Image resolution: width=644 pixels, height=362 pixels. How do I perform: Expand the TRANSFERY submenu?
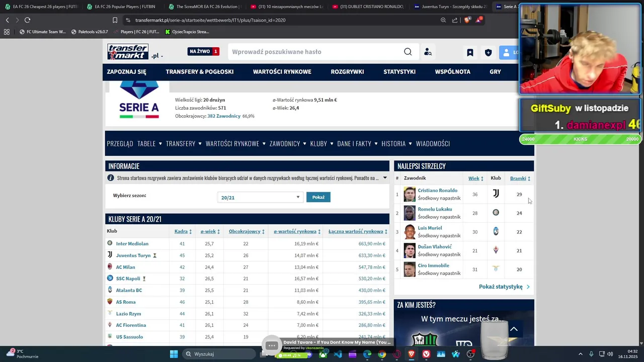(200, 143)
